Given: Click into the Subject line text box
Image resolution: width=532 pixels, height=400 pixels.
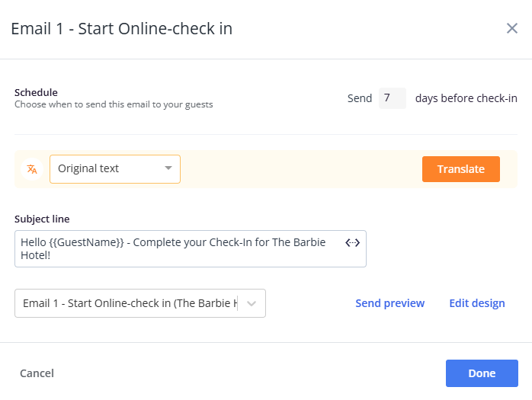Looking at the screenshot, I should tap(175, 249).
